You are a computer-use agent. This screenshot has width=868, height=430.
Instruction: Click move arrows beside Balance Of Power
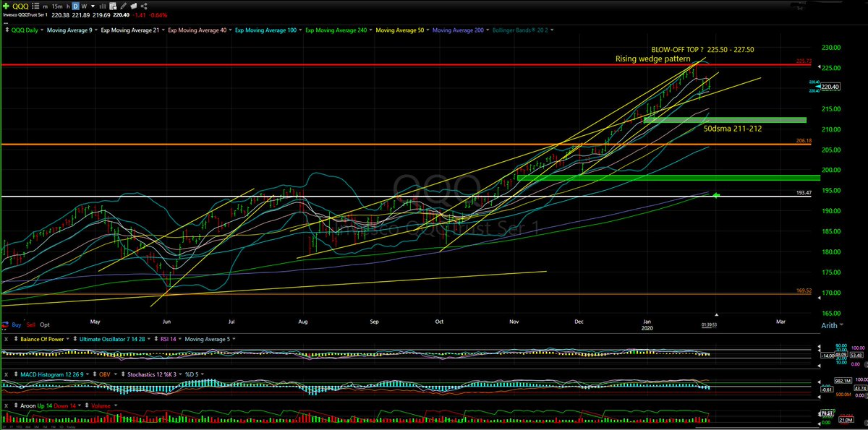(16, 339)
